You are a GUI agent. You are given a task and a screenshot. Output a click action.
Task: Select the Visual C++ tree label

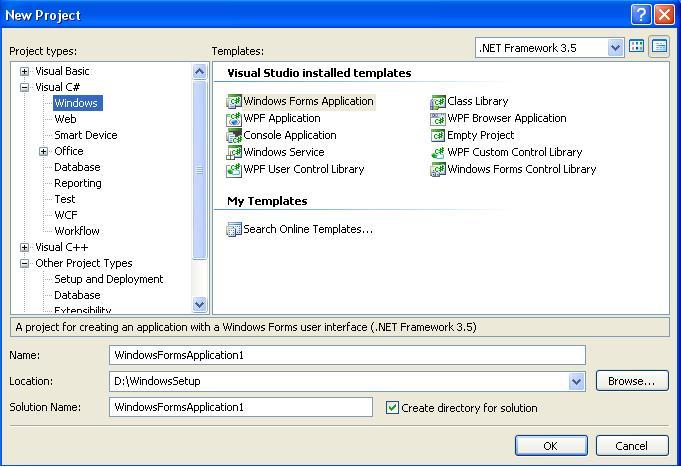click(62, 247)
